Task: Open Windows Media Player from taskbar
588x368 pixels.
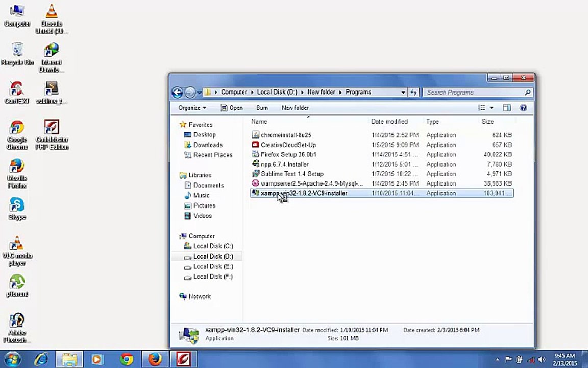Action: (97, 359)
